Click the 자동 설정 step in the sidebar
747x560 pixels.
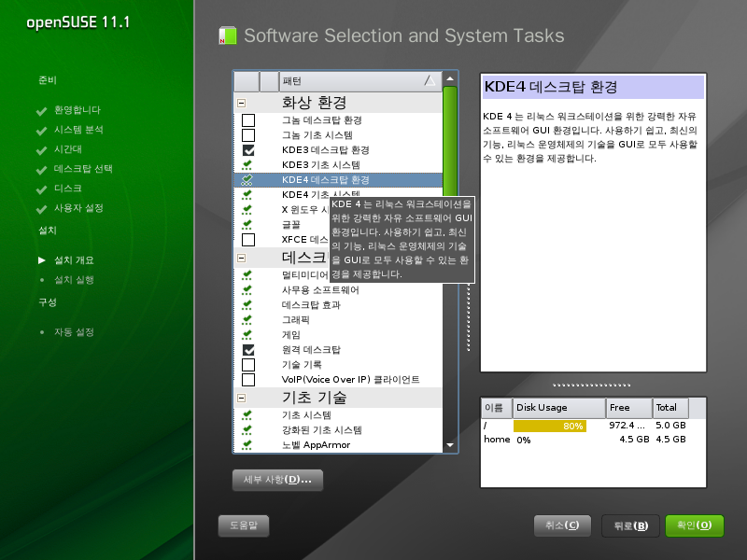click(74, 332)
